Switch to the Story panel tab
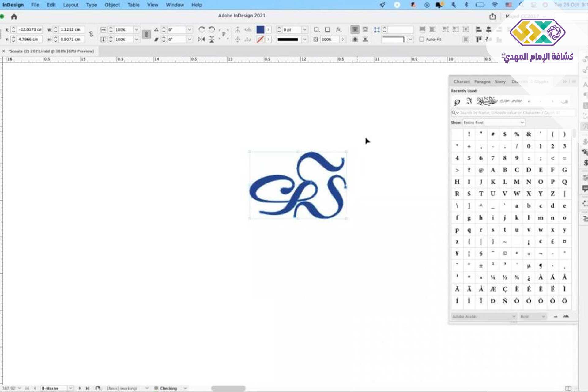The image size is (588, 392). pyautogui.click(x=500, y=82)
